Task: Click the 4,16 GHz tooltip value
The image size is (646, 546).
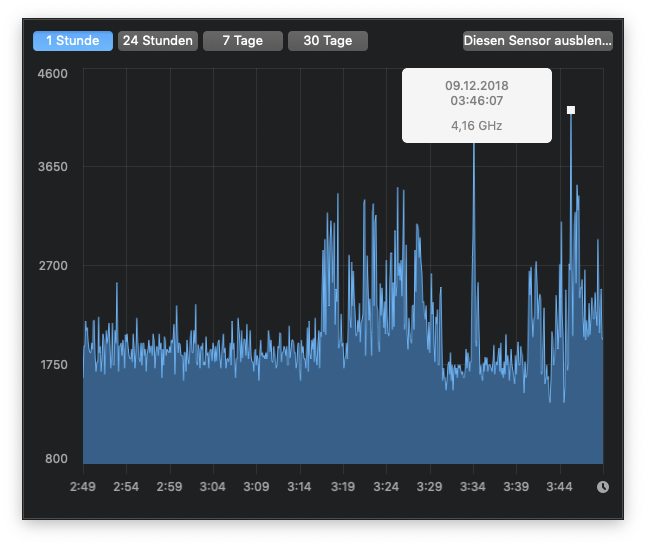Action: 477,125
